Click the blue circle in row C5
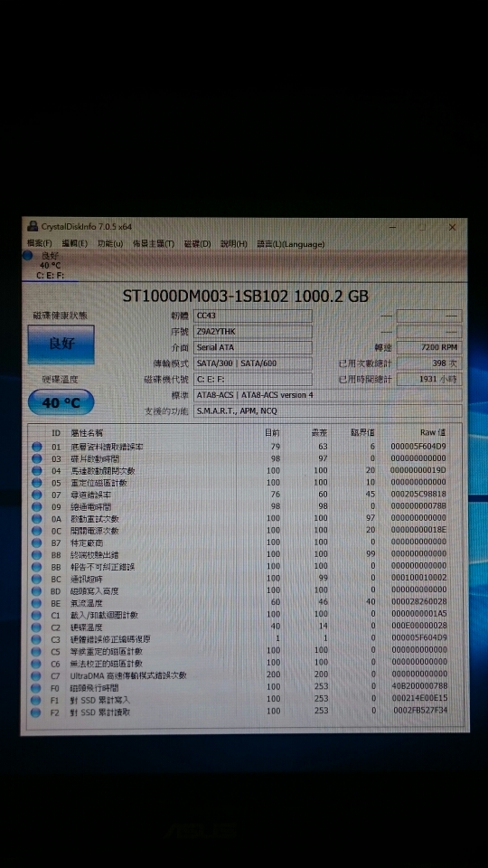Viewport: 488px width, 868px height. pyautogui.click(x=37, y=652)
